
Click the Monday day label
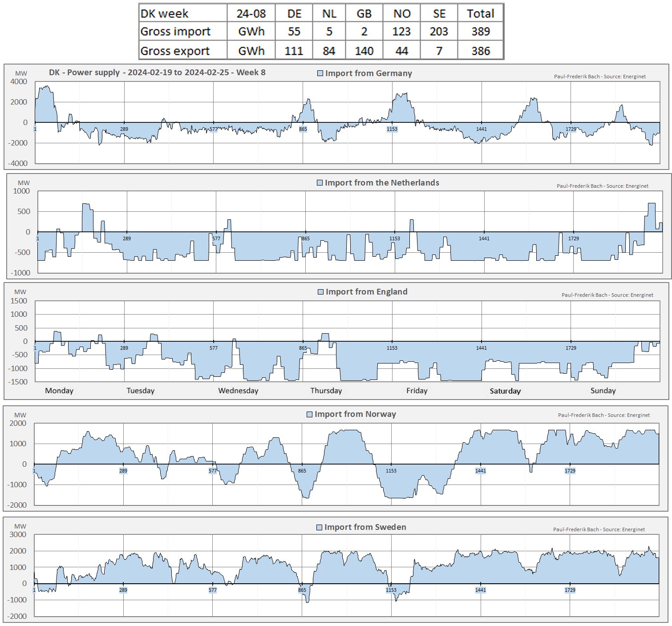point(59,391)
